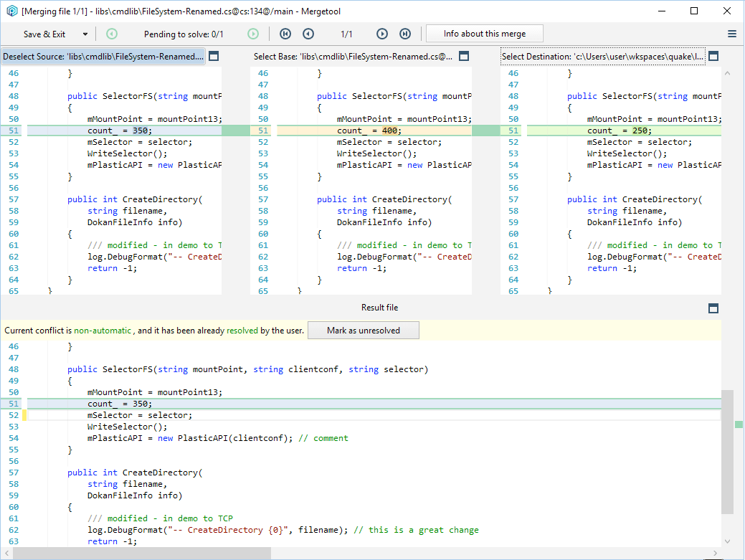The height and width of the screenshot is (560, 745).
Task: Go to next conflict icon
Action: 382,34
